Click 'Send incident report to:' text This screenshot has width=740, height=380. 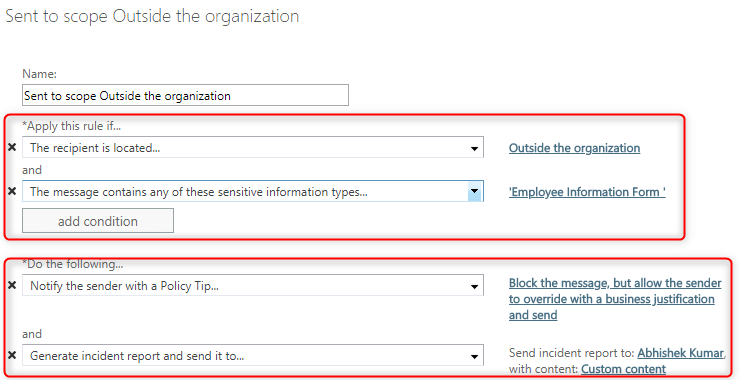click(572, 353)
